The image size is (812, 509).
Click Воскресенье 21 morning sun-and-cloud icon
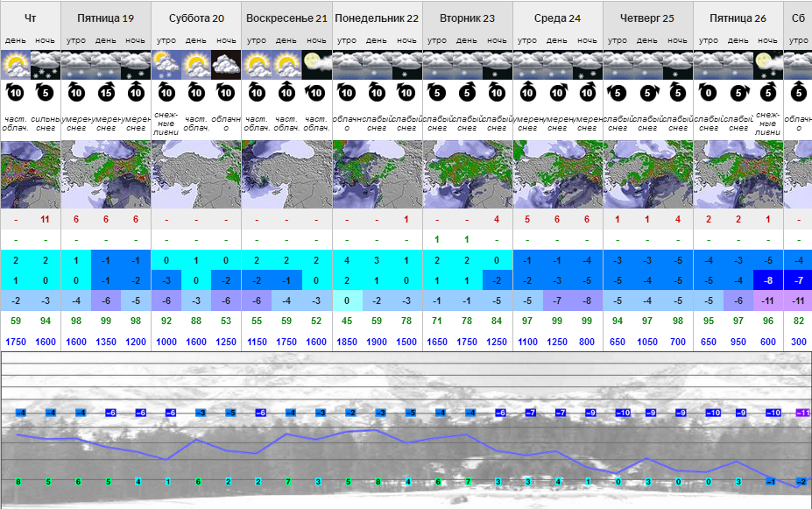pos(257,65)
